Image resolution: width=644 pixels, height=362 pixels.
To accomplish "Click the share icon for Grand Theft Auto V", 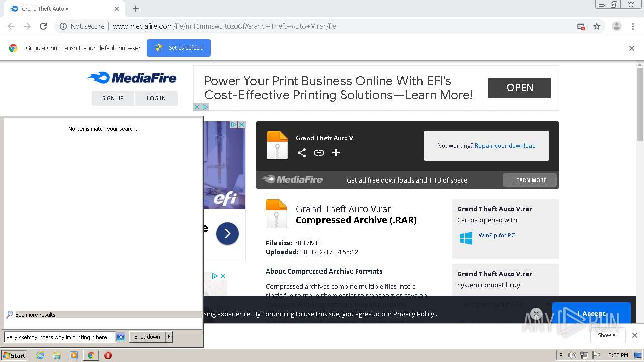I will point(301,153).
